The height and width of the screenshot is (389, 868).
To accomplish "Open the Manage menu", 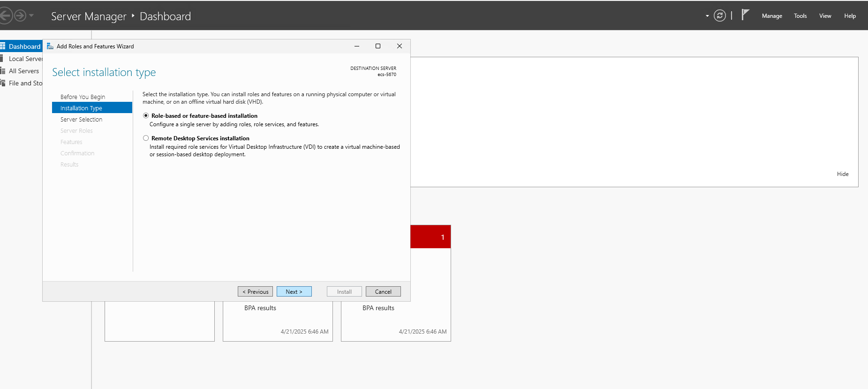I will [771, 16].
